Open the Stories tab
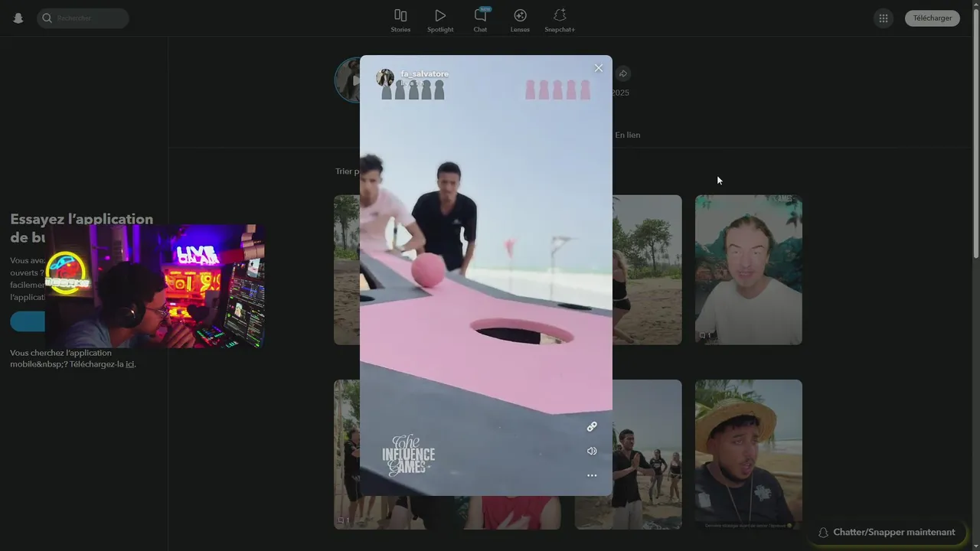Viewport: 980px width, 551px height. (400, 21)
